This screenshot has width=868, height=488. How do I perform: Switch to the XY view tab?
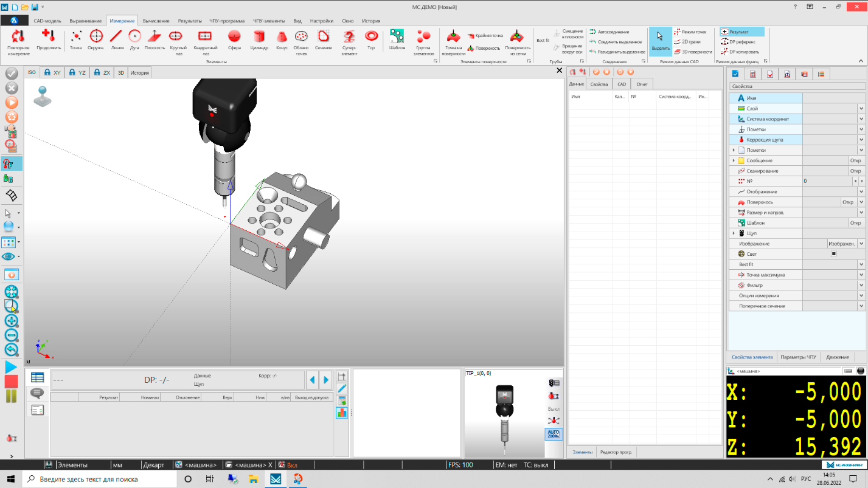(x=53, y=72)
